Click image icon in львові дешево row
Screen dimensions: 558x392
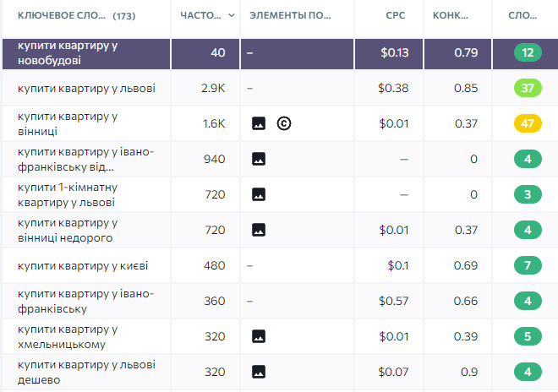point(259,372)
